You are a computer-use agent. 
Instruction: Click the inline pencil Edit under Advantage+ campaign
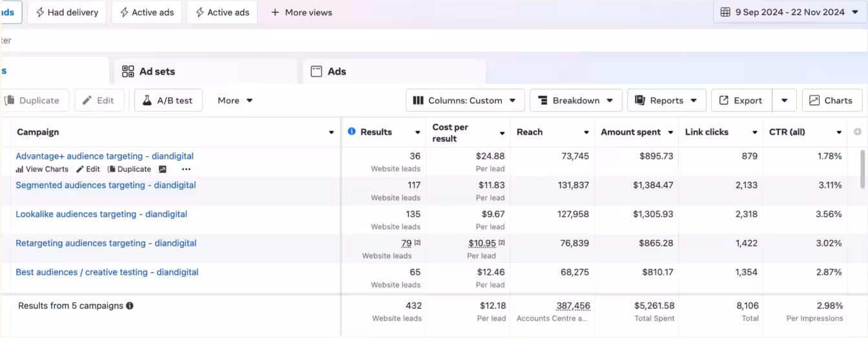pyautogui.click(x=88, y=170)
